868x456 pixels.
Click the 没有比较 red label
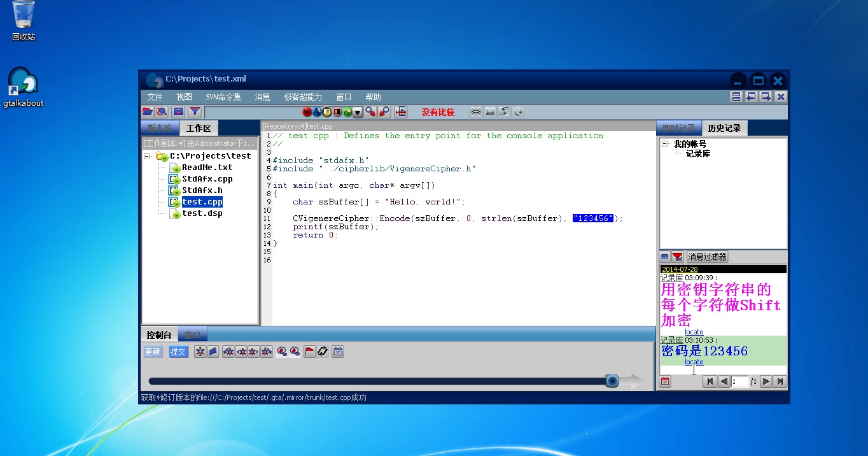(x=438, y=112)
